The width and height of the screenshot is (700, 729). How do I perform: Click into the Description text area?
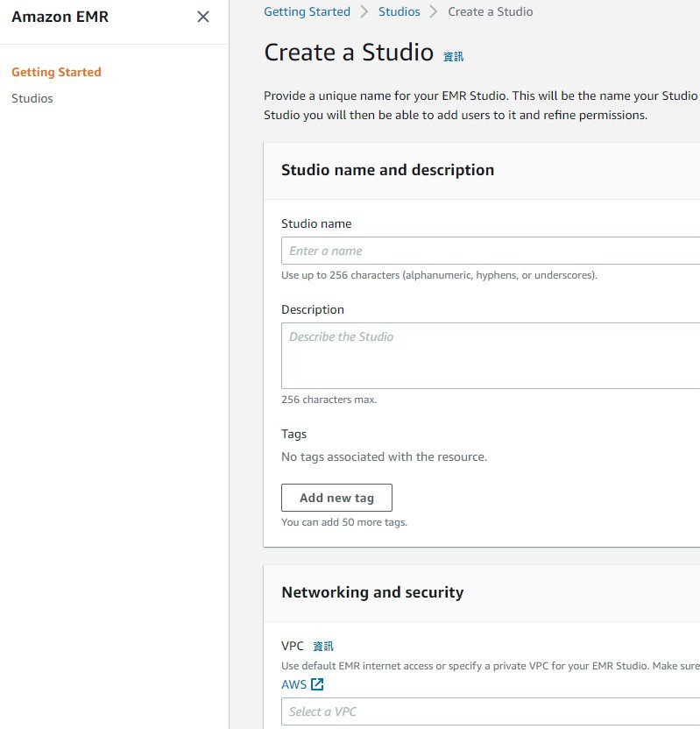pos(491,356)
